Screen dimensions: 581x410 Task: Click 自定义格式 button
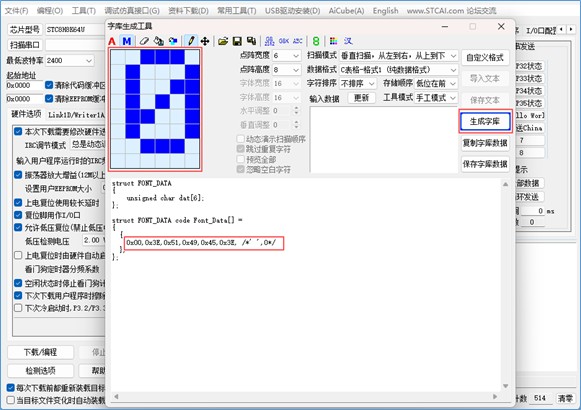[485, 57]
